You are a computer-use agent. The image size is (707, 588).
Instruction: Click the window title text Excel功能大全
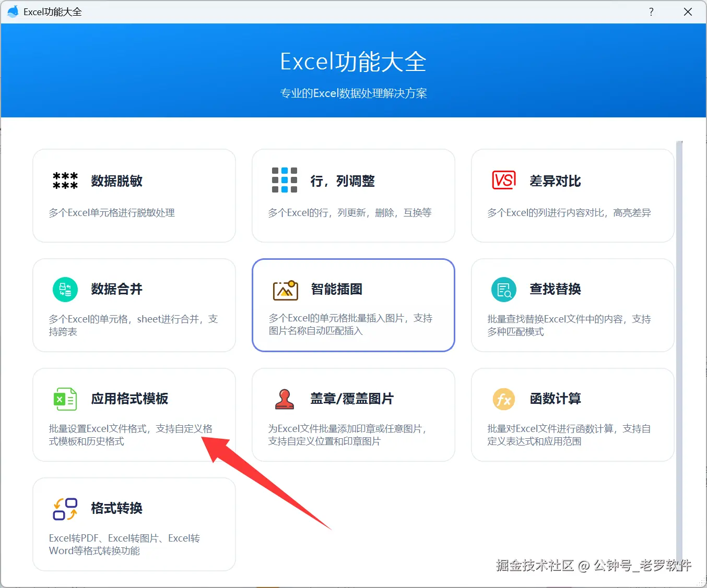click(53, 11)
